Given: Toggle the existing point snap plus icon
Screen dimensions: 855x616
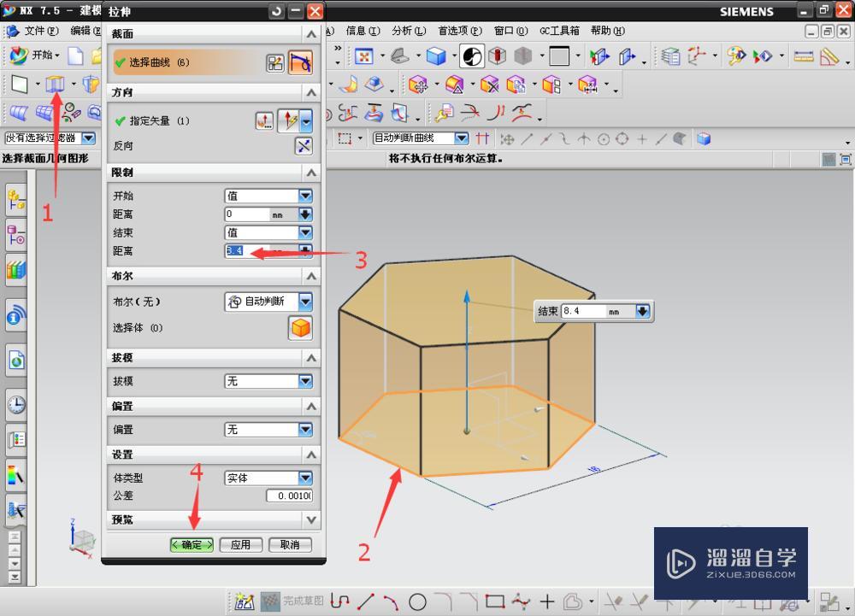Looking at the screenshot, I should 642,139.
